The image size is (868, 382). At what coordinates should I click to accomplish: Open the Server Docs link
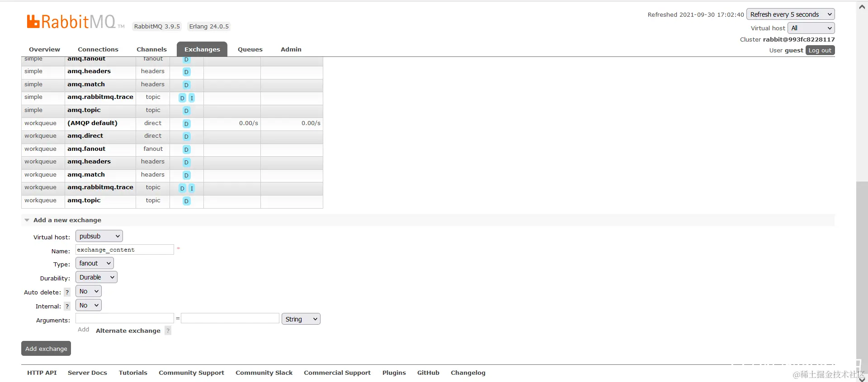pyautogui.click(x=87, y=373)
